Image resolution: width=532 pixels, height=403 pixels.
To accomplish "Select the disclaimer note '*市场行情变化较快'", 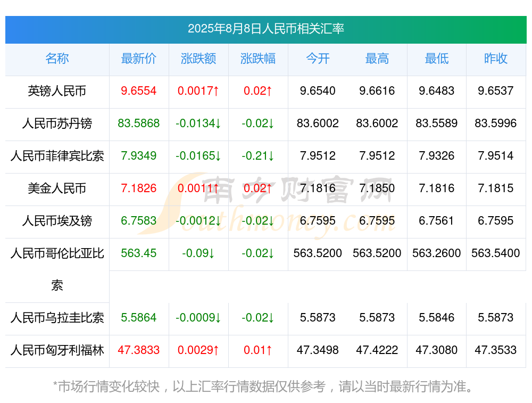I will coord(106,386).
